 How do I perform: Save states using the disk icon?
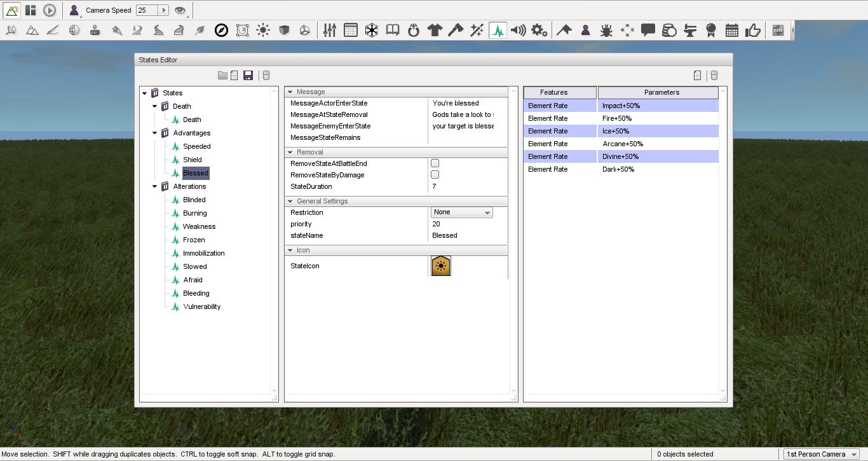248,75
